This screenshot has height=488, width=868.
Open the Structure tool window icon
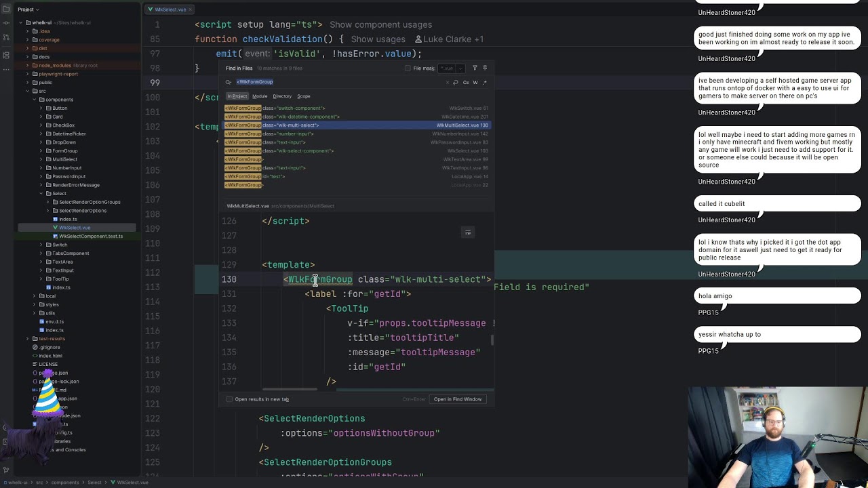point(6,55)
